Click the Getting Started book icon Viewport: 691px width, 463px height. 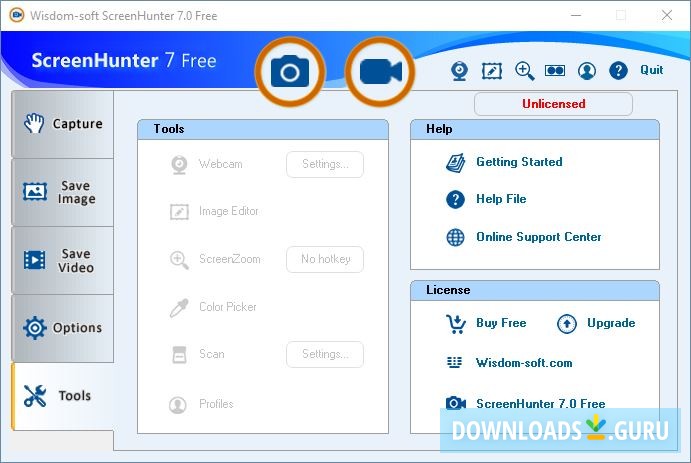click(x=455, y=163)
